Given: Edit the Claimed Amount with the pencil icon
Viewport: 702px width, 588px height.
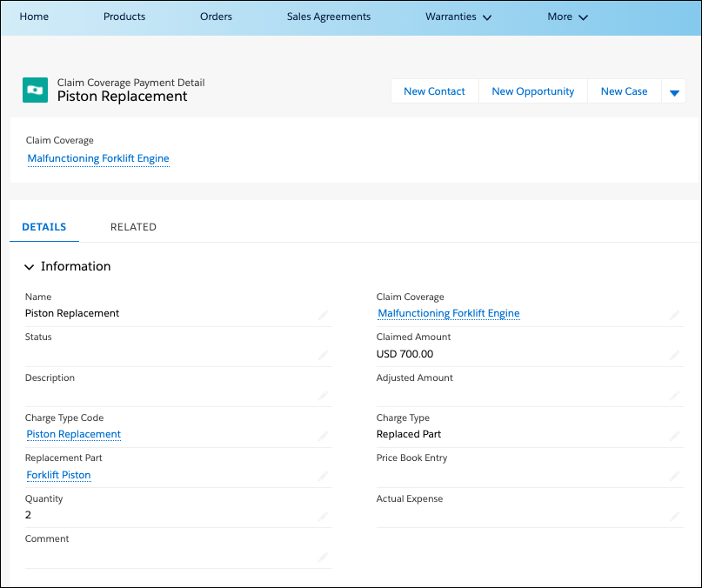Looking at the screenshot, I should [x=675, y=351].
